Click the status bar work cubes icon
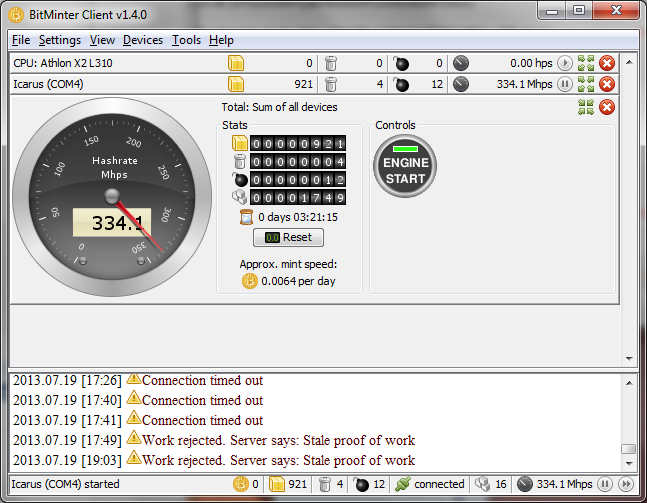The height and width of the screenshot is (503, 647). coord(482,484)
